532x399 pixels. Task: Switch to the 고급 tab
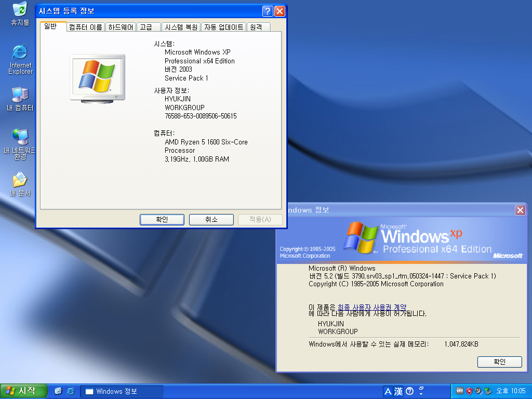[x=149, y=27]
